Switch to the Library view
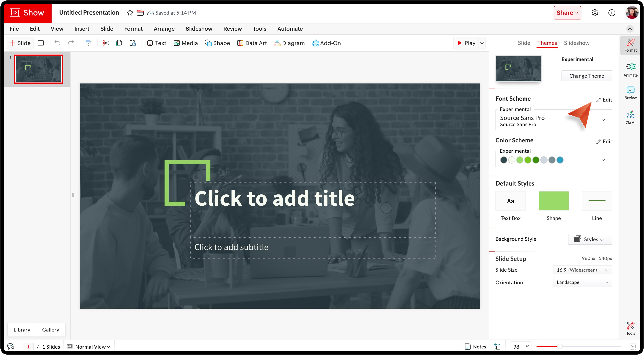 pyautogui.click(x=22, y=329)
